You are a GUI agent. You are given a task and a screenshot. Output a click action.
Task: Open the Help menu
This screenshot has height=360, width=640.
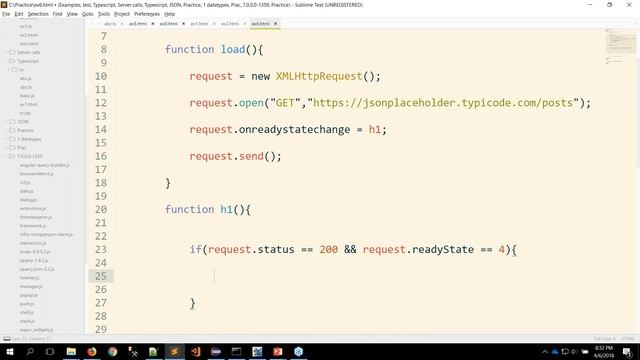pyautogui.click(x=169, y=14)
